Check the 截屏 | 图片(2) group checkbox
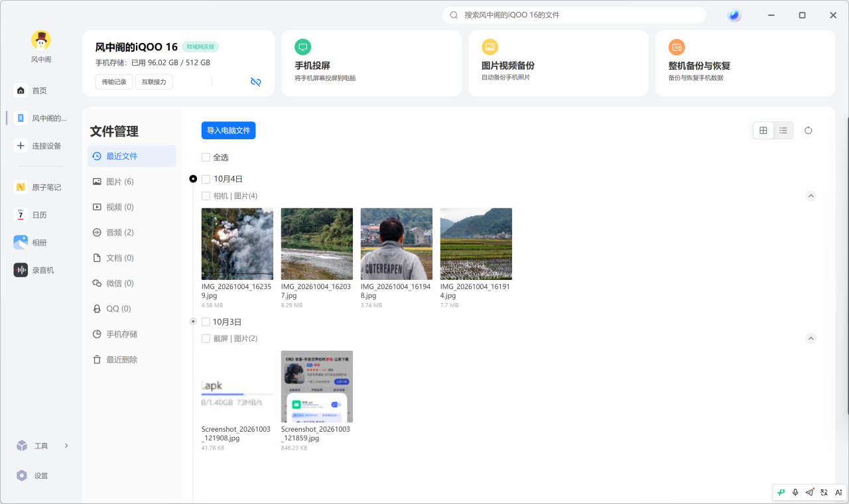 [206, 339]
